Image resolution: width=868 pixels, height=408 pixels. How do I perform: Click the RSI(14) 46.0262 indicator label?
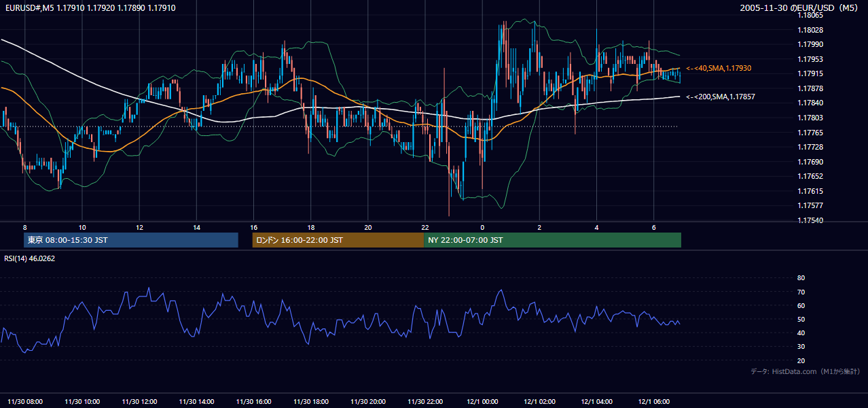pos(29,258)
